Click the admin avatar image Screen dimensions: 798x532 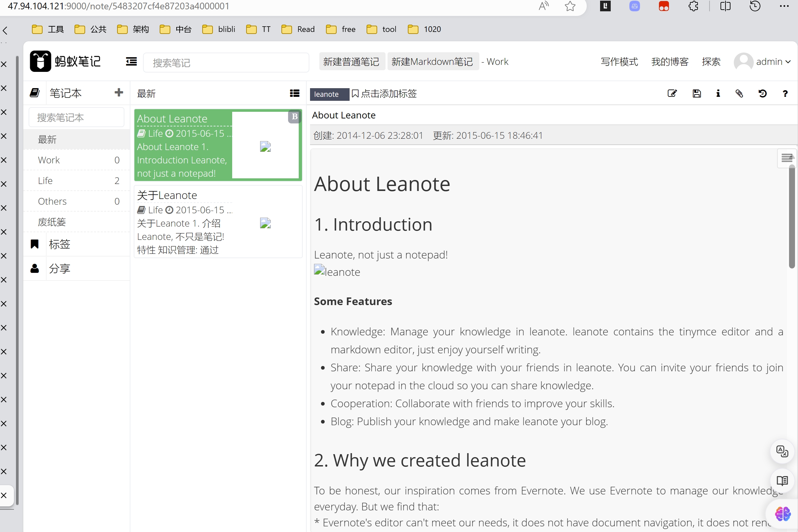point(743,62)
